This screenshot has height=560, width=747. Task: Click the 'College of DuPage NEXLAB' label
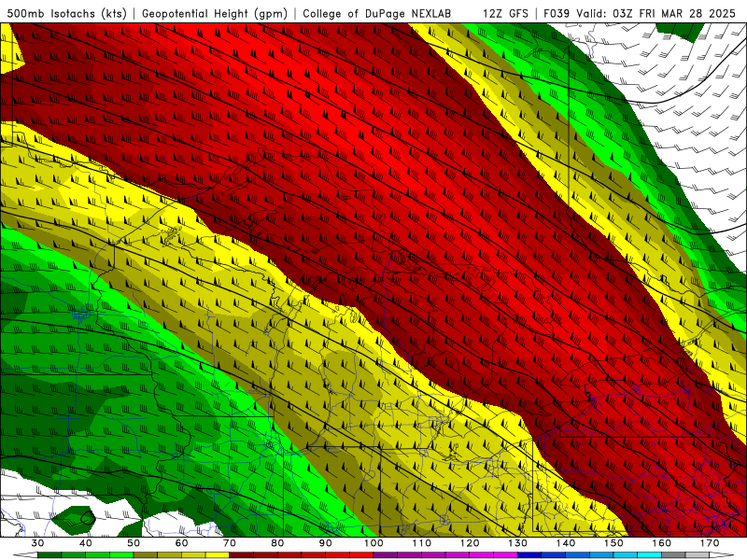click(x=377, y=13)
